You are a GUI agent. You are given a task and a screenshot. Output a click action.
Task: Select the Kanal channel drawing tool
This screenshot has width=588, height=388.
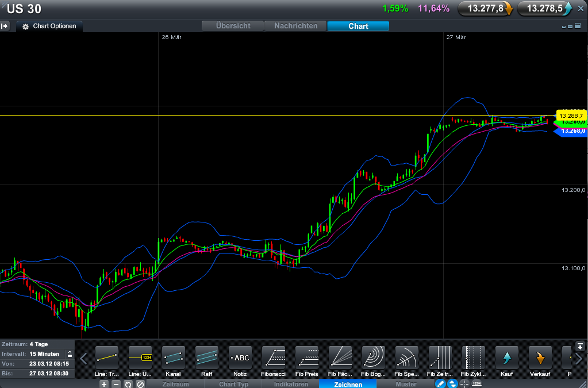pyautogui.click(x=174, y=358)
